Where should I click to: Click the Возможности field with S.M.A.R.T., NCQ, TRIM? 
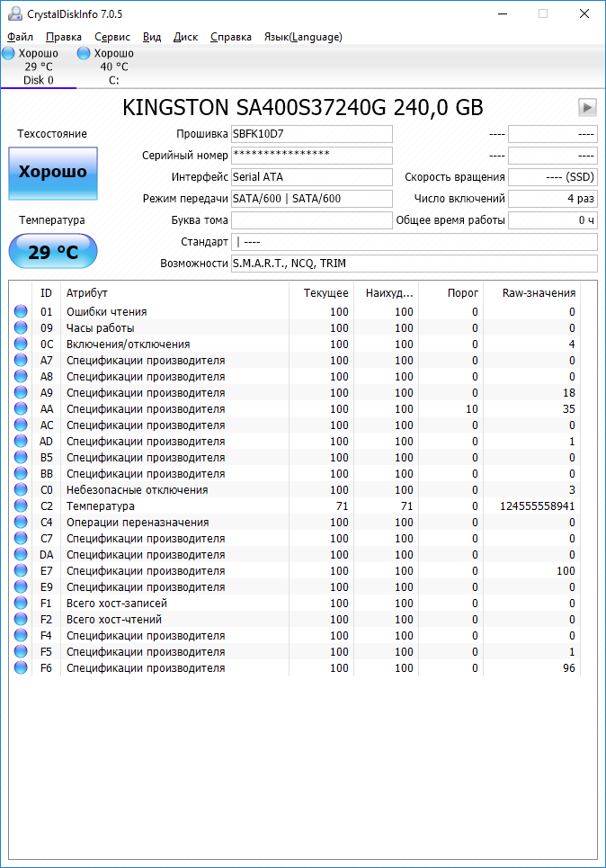click(x=414, y=264)
